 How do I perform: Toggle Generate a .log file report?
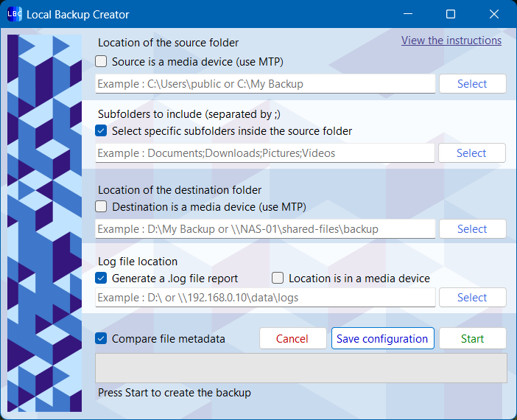point(102,279)
